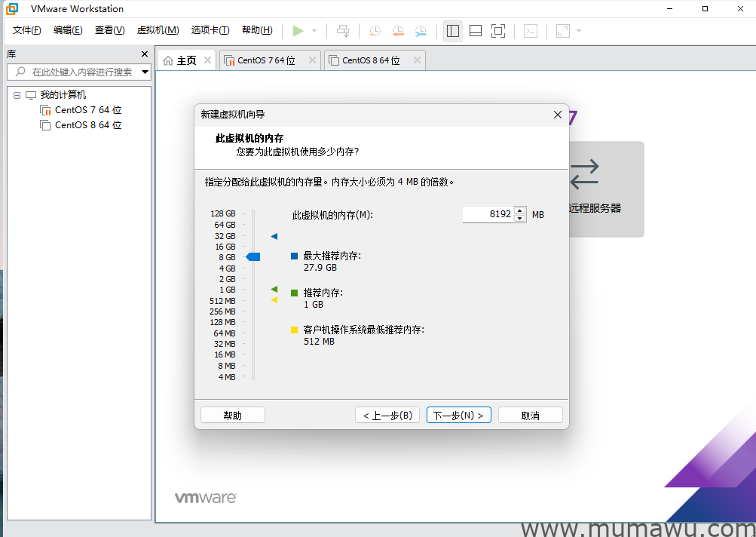Viewport: 756px width, 537px height.
Task: Power on the virtual machine via toolbar play icon
Action: coord(297,30)
